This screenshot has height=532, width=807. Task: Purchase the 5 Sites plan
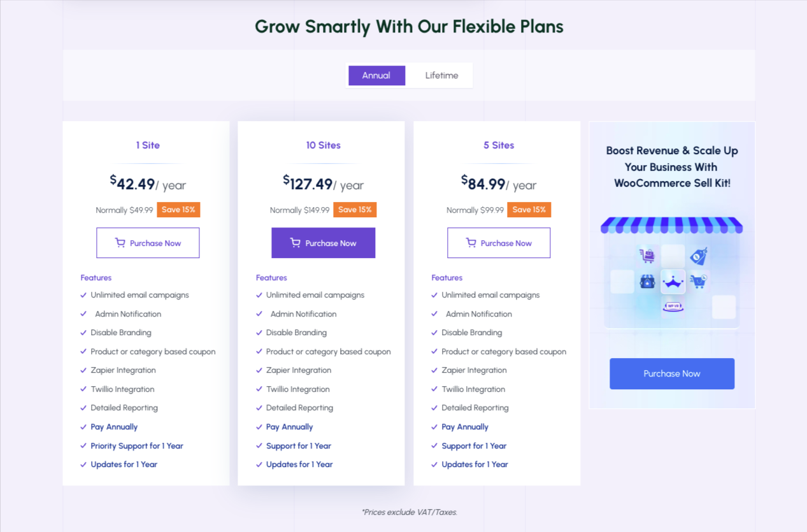499,243
